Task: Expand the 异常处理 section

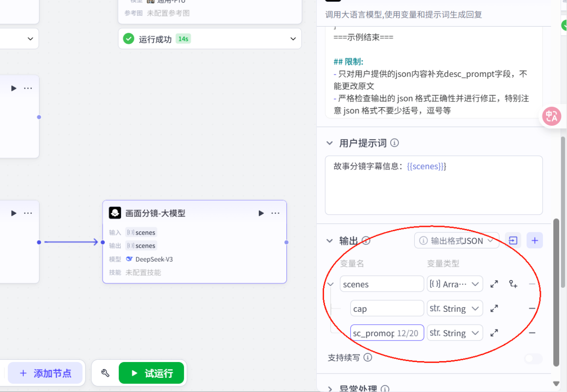Action: click(x=330, y=388)
